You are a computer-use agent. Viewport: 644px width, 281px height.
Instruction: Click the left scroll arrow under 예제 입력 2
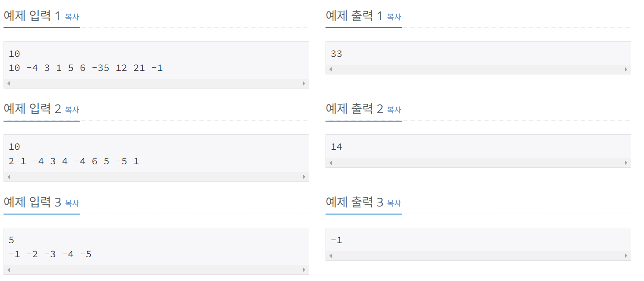8,176
